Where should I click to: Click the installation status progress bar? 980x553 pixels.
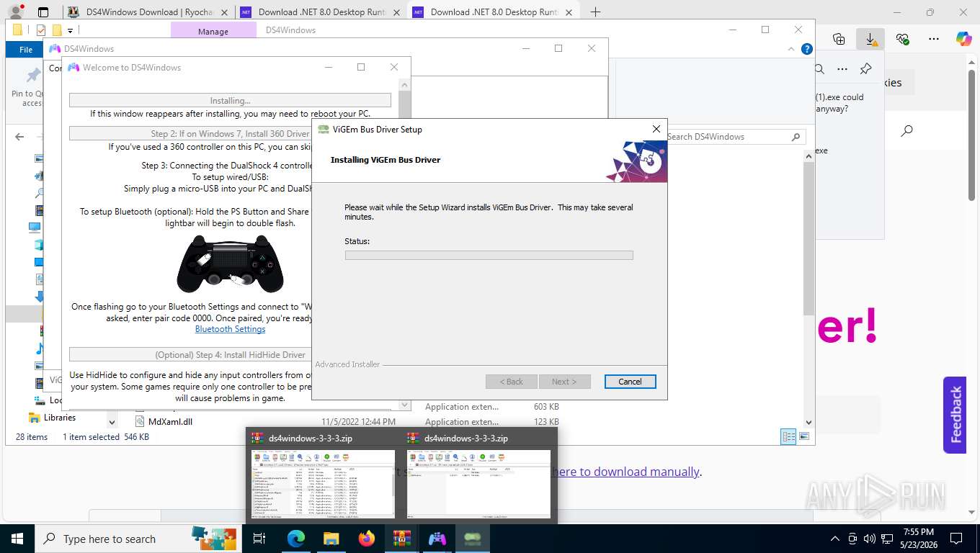489,255
